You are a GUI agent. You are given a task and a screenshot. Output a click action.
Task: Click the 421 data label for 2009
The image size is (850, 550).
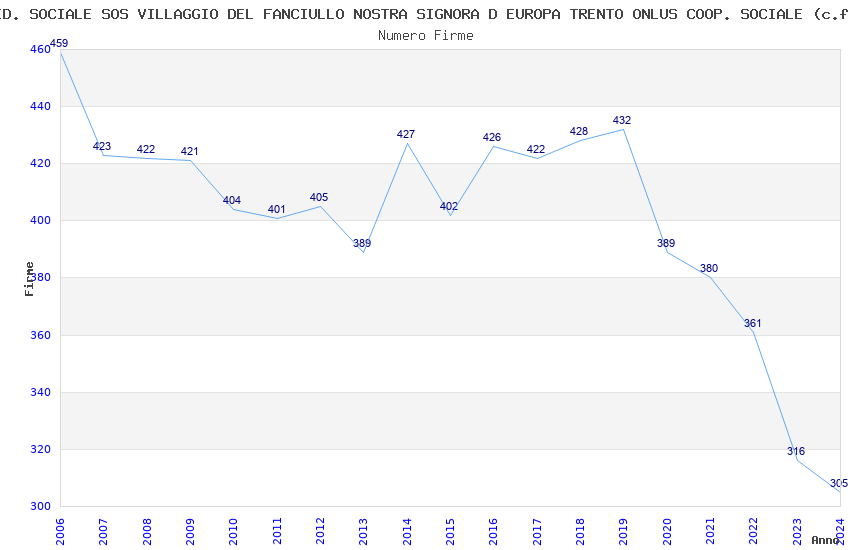coord(189,152)
